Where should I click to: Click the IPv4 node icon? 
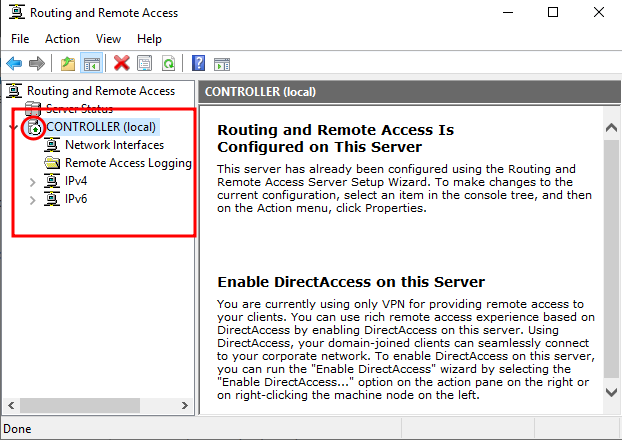(x=52, y=181)
